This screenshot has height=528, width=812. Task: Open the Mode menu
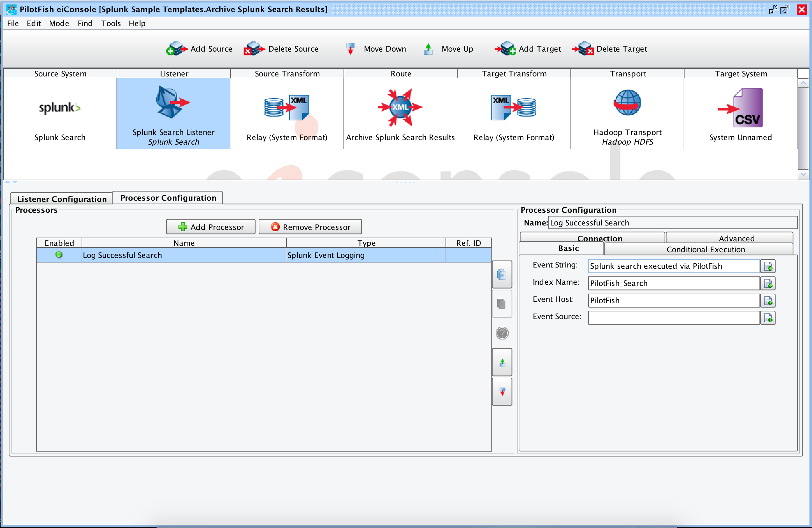click(x=59, y=23)
